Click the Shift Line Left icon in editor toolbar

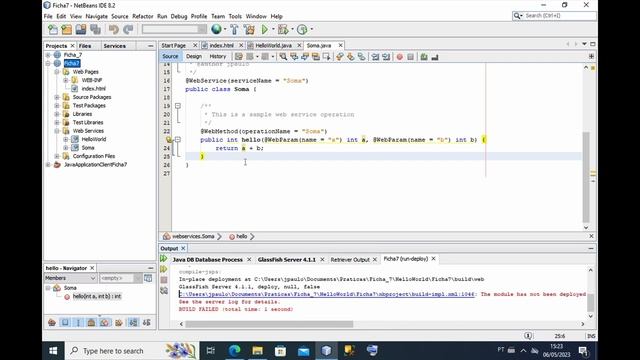(375, 57)
